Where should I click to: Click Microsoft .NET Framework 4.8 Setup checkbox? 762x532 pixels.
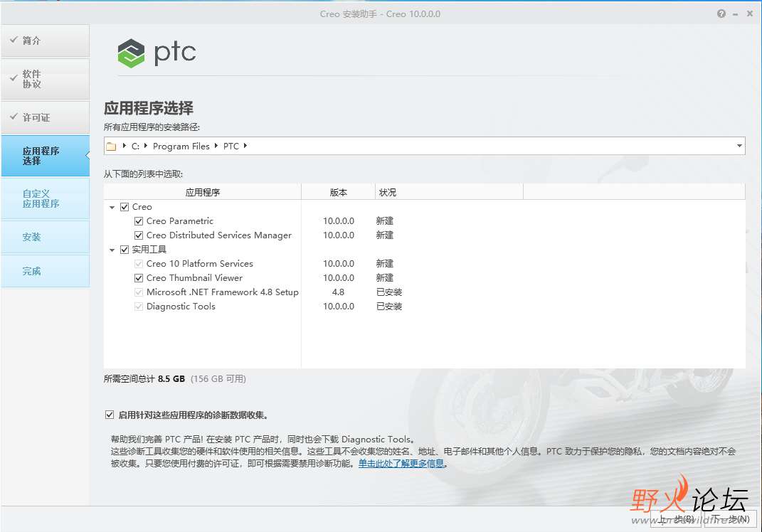point(139,292)
